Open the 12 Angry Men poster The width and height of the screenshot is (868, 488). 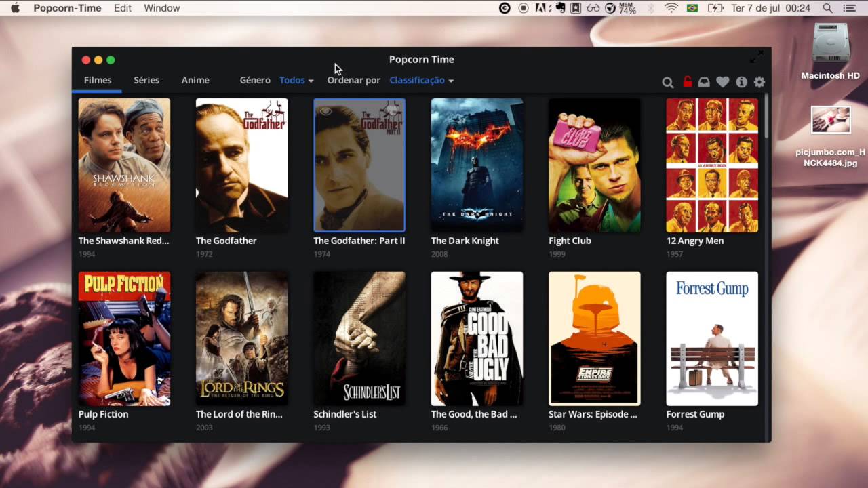[712, 165]
